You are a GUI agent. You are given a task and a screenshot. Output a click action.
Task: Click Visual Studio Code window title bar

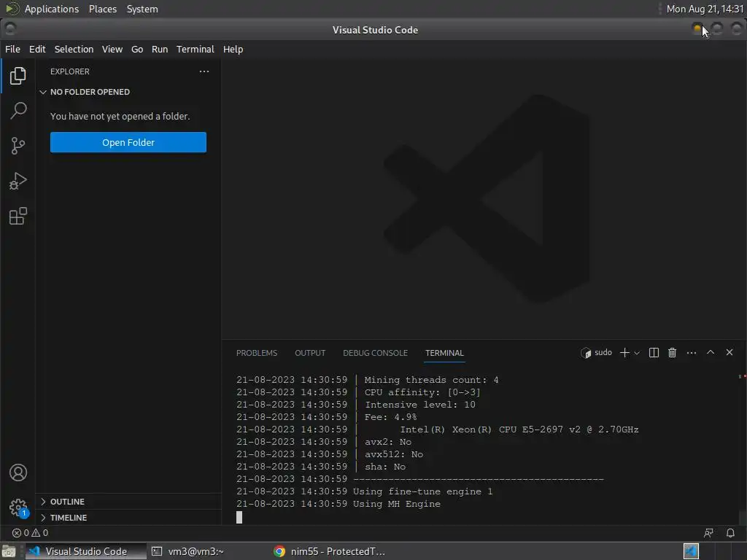(375, 29)
